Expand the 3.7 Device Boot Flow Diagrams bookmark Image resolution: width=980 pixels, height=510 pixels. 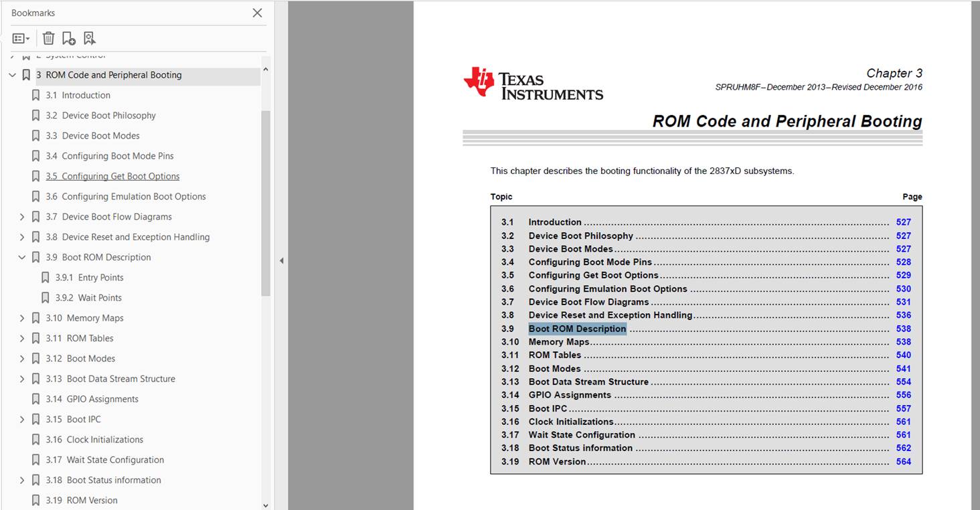click(x=21, y=217)
